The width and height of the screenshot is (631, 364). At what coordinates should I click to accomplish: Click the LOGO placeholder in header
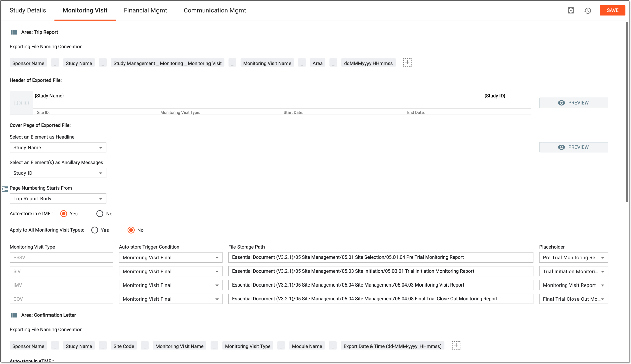tap(21, 103)
